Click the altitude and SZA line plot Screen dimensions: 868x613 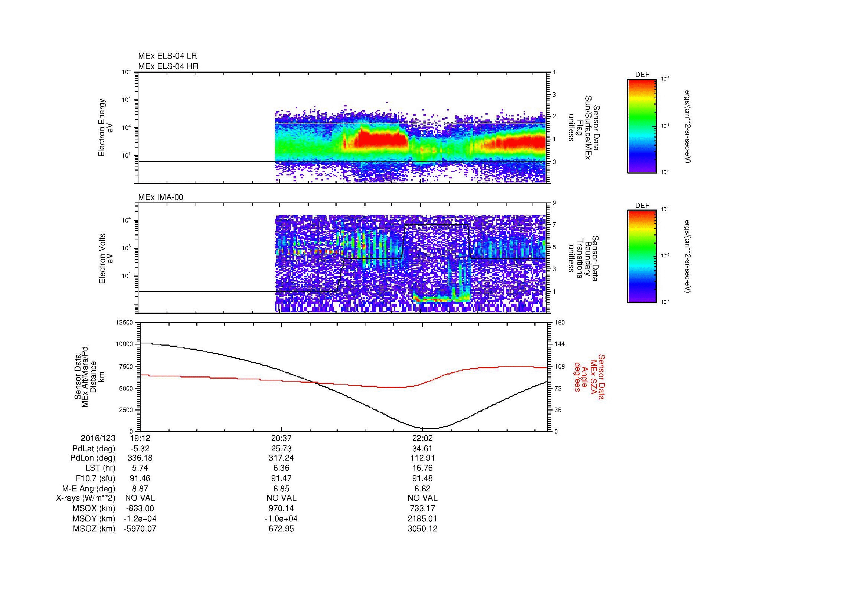click(343, 376)
